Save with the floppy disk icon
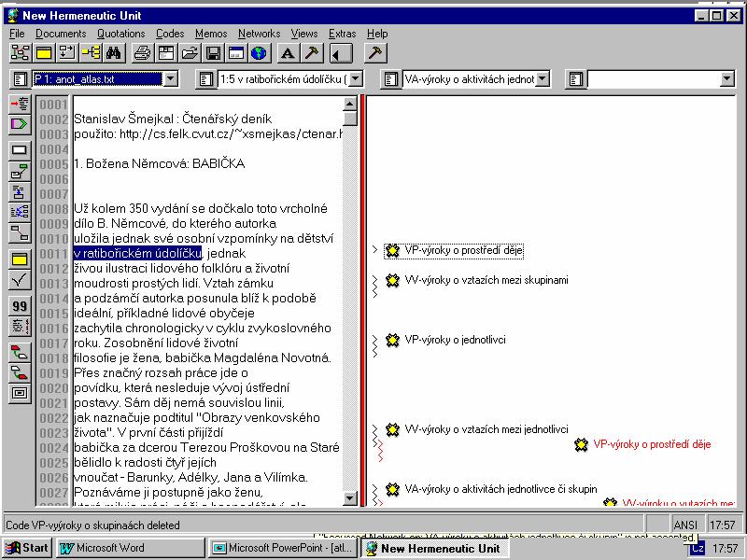The height and width of the screenshot is (560, 747). [213, 53]
